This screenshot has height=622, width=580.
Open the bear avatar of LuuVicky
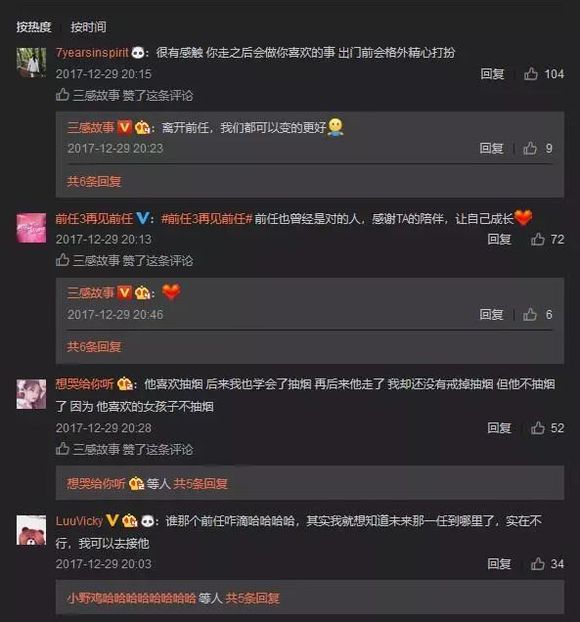click(x=31, y=530)
